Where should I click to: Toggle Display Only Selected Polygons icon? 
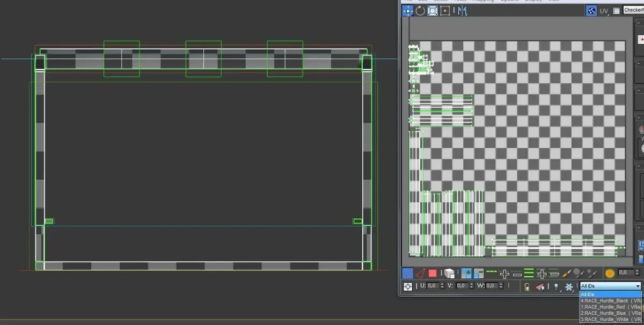[x=540, y=287]
